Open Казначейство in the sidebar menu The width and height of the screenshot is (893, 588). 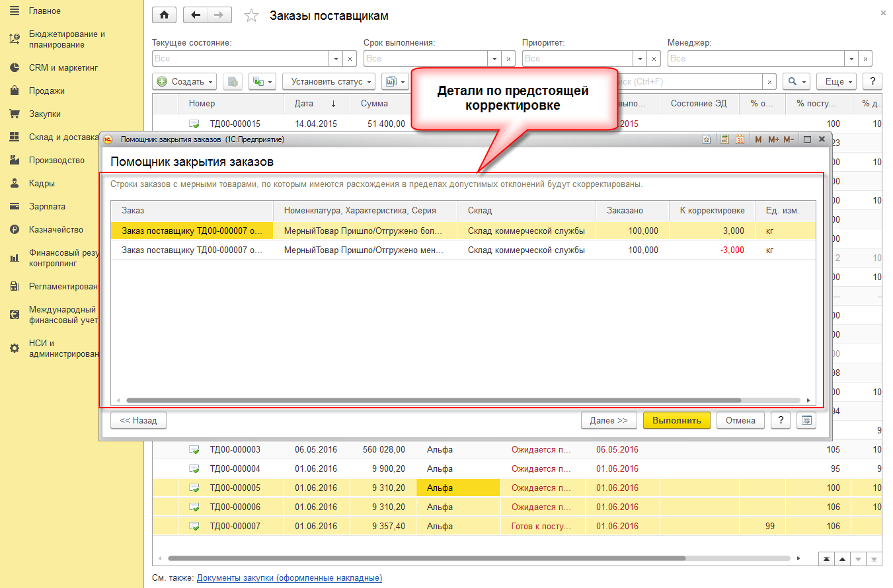point(56,229)
